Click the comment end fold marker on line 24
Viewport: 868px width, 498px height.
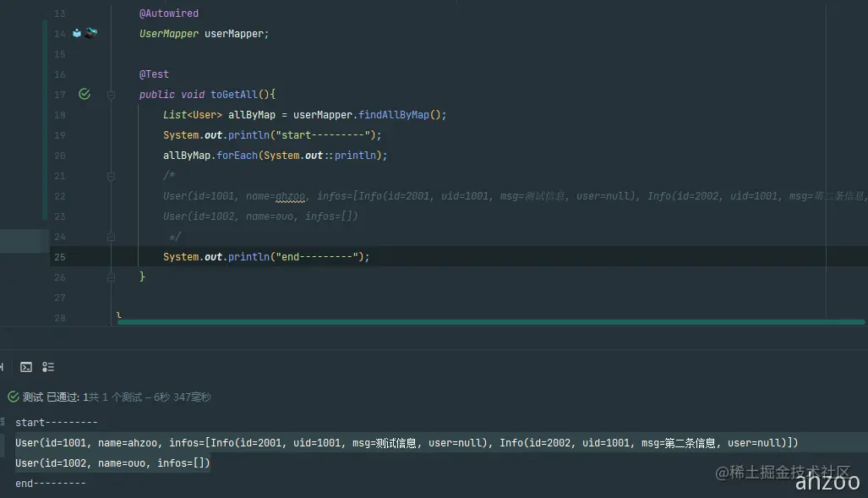coord(111,237)
